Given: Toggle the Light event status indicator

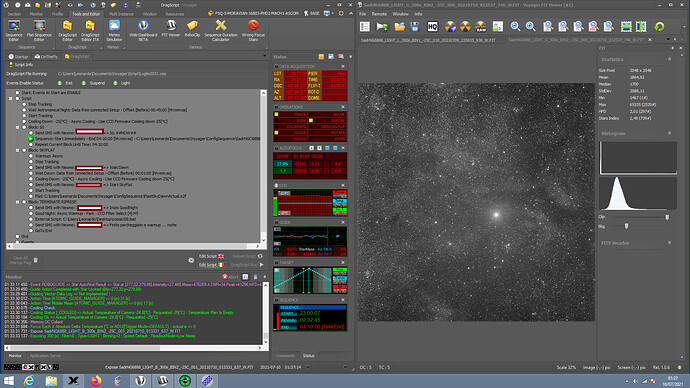Looking at the screenshot, I should [115, 83].
